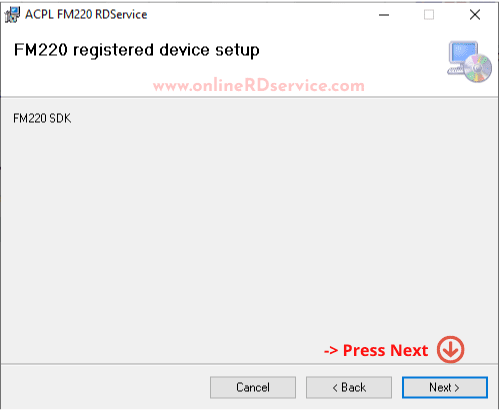Click the www.onlineRDservice.com watermark text

pyautogui.click(x=259, y=86)
